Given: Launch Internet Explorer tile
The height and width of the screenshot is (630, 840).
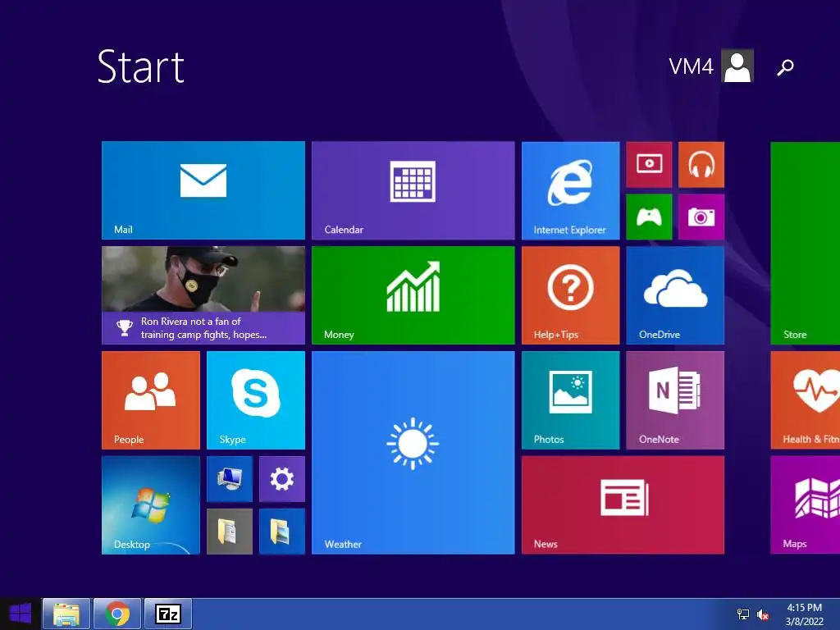Looking at the screenshot, I should click(x=571, y=190).
